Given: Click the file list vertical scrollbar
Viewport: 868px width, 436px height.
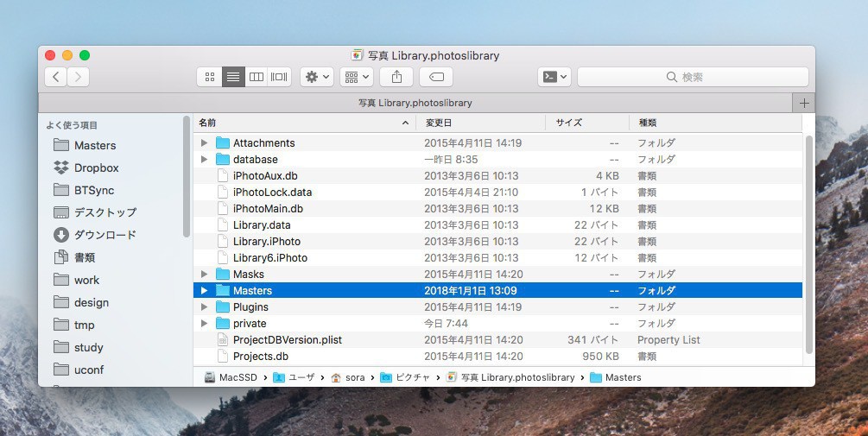Looking at the screenshot, I should tap(808, 243).
